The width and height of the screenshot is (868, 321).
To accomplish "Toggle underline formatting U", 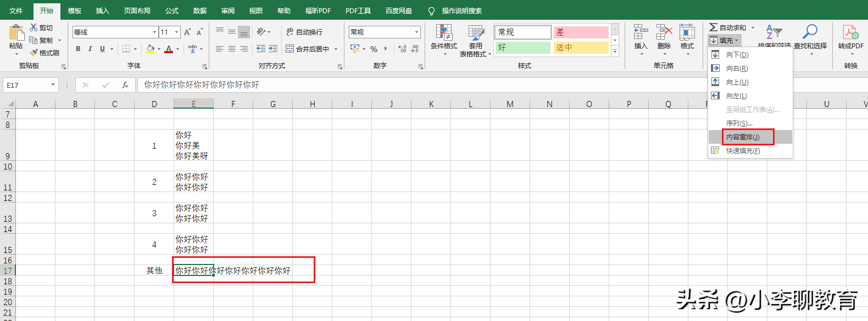I will pos(102,49).
